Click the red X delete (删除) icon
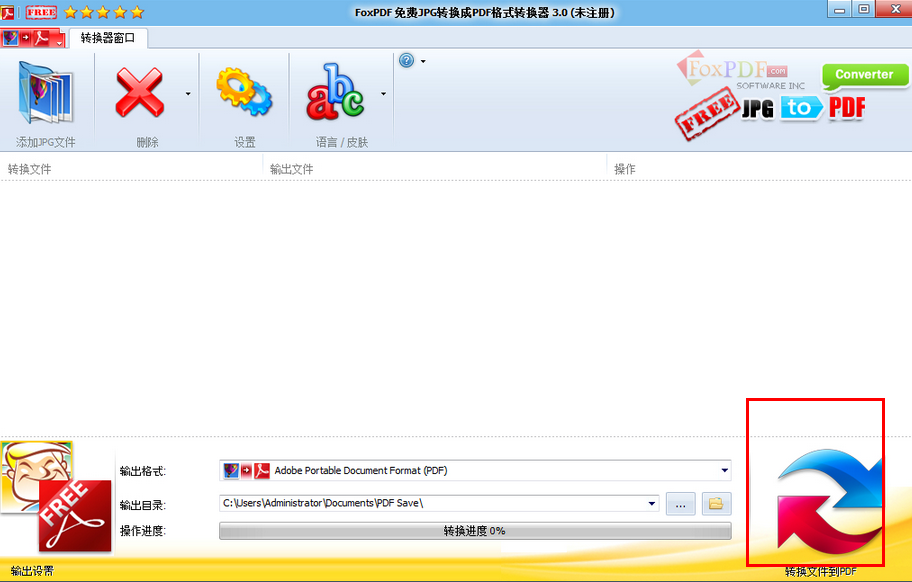 coord(140,92)
